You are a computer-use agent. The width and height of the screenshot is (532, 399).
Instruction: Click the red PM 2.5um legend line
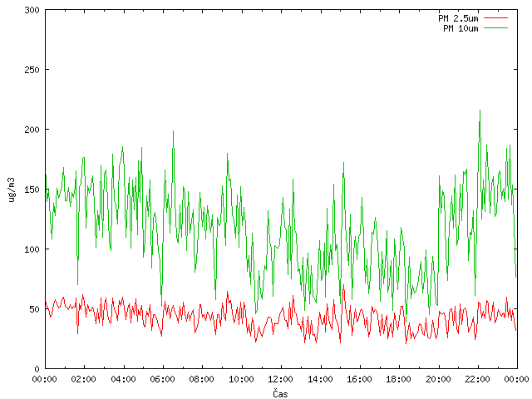(495, 18)
